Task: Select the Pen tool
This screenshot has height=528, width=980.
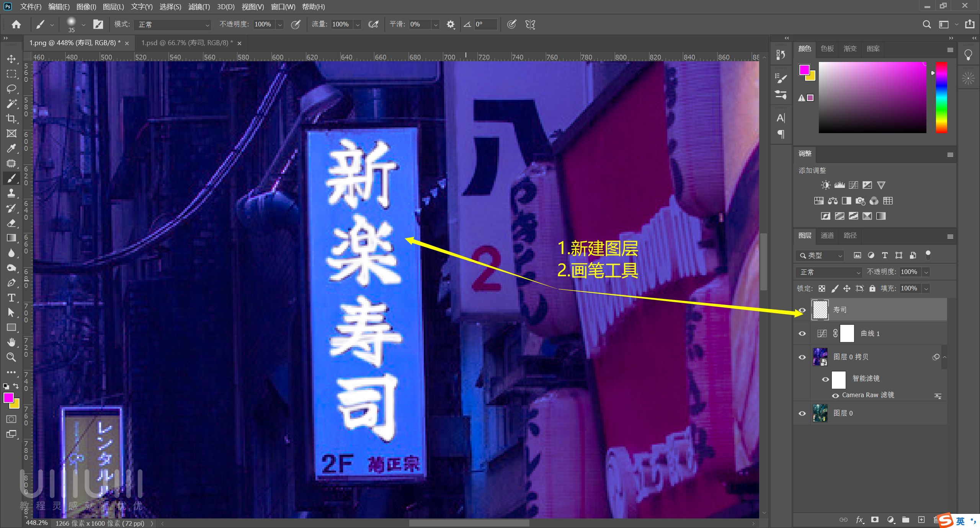Action: coord(11,283)
